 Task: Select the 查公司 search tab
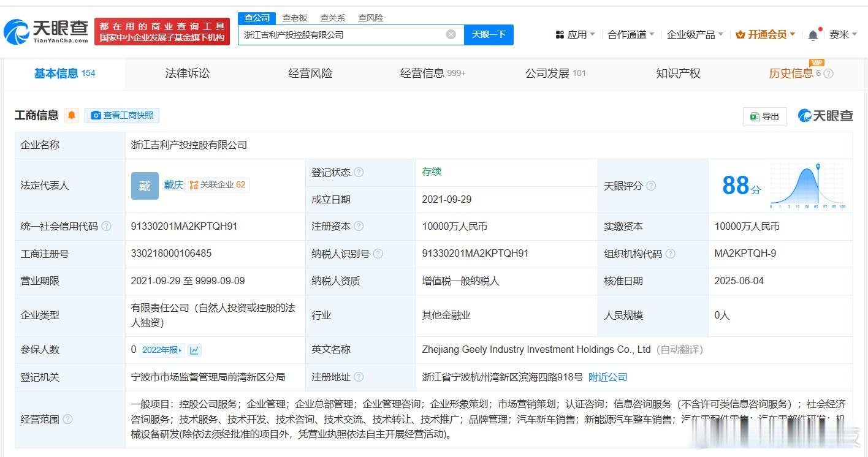point(257,18)
